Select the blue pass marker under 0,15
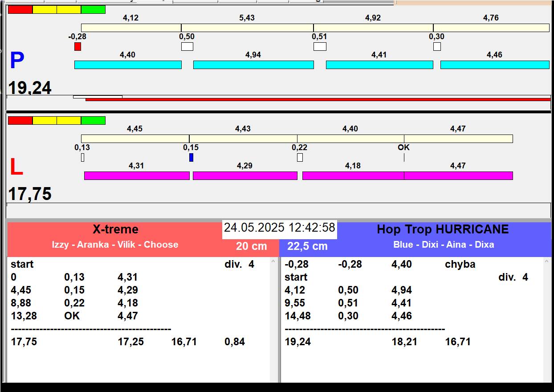554x392 pixels. [191, 158]
